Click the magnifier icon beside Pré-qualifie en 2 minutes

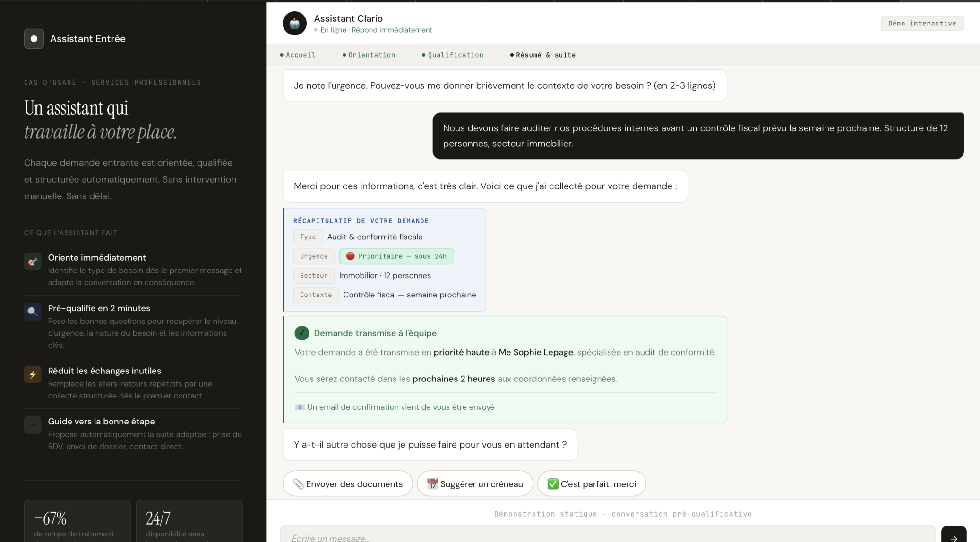click(32, 312)
